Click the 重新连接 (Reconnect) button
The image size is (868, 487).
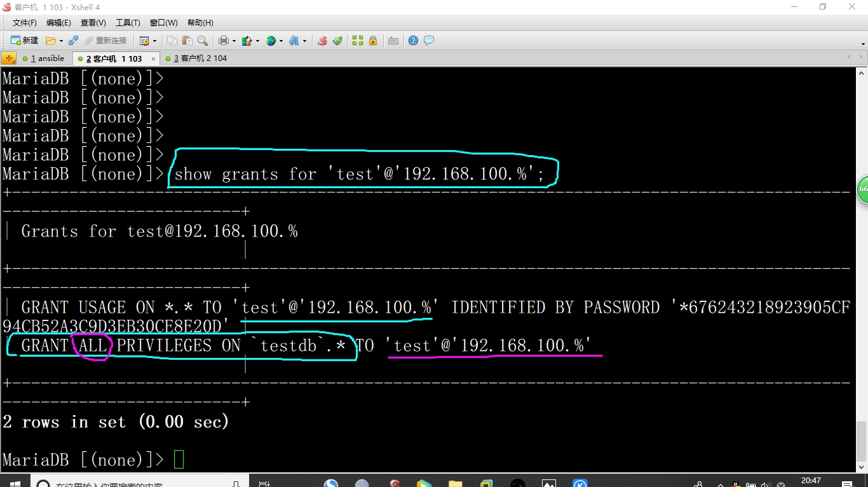[106, 41]
